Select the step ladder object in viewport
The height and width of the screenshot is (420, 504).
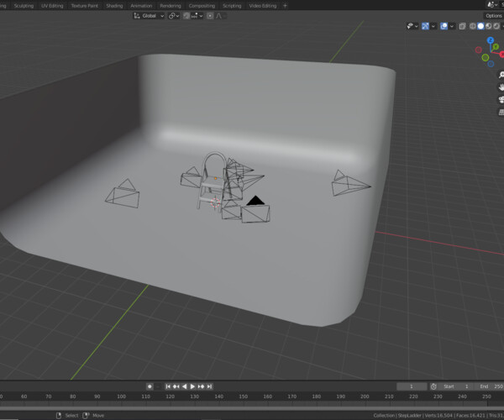[213, 181]
